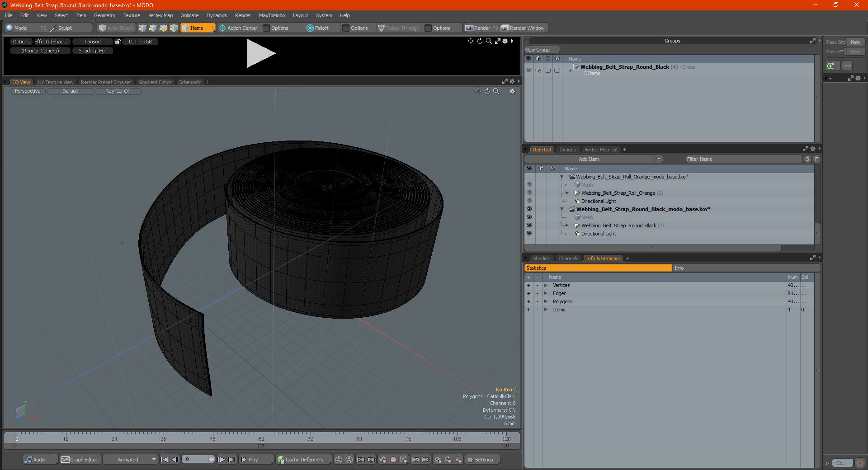This screenshot has height=470, width=868.
Task: Open Item List panel gear options
Action: [813, 149]
